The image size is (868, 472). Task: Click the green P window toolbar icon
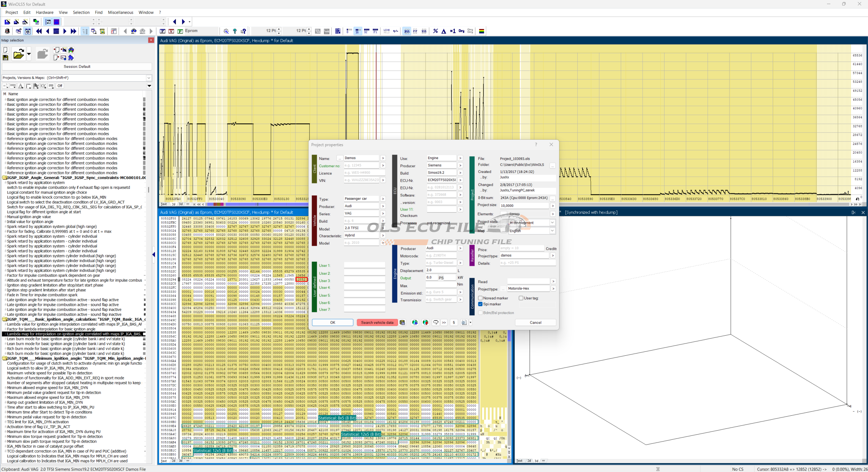(x=180, y=31)
